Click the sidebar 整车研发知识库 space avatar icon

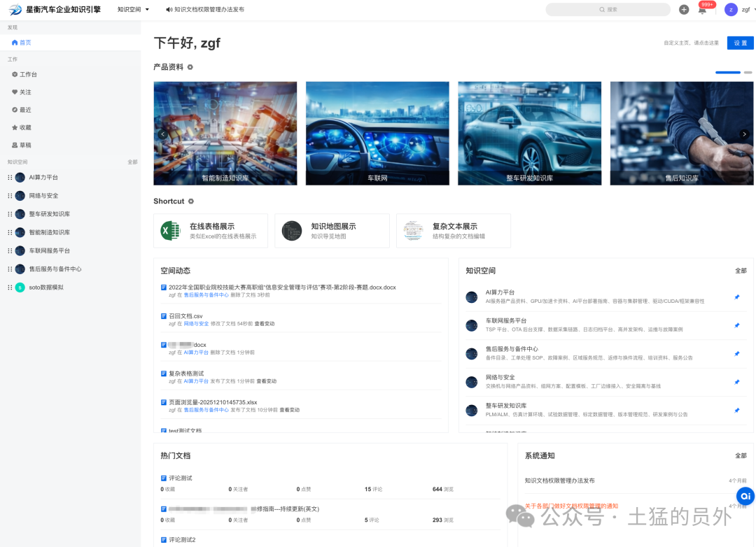pos(20,214)
